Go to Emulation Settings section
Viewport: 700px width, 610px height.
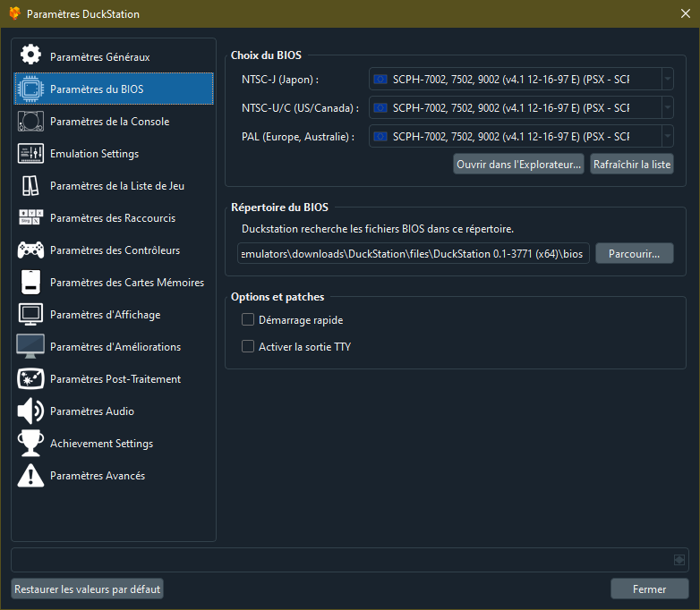[94, 154]
